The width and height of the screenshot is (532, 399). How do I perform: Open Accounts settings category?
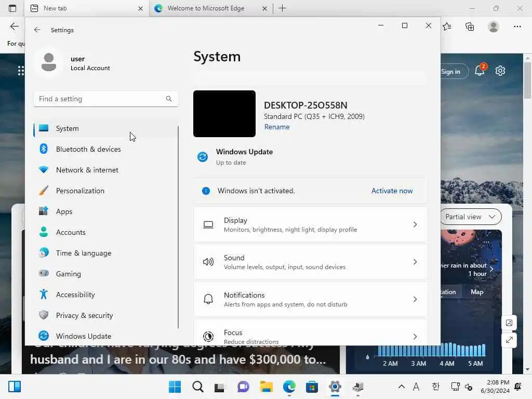105,232
